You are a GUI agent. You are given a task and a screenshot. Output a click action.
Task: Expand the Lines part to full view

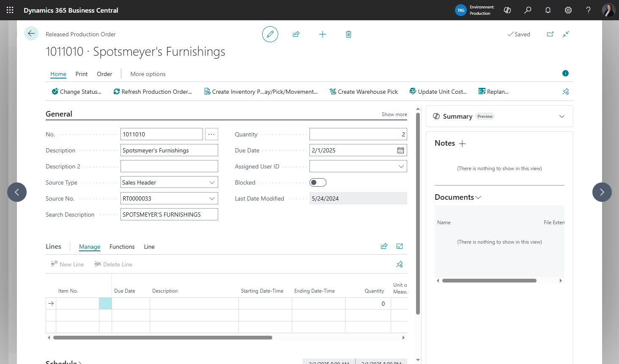click(400, 246)
